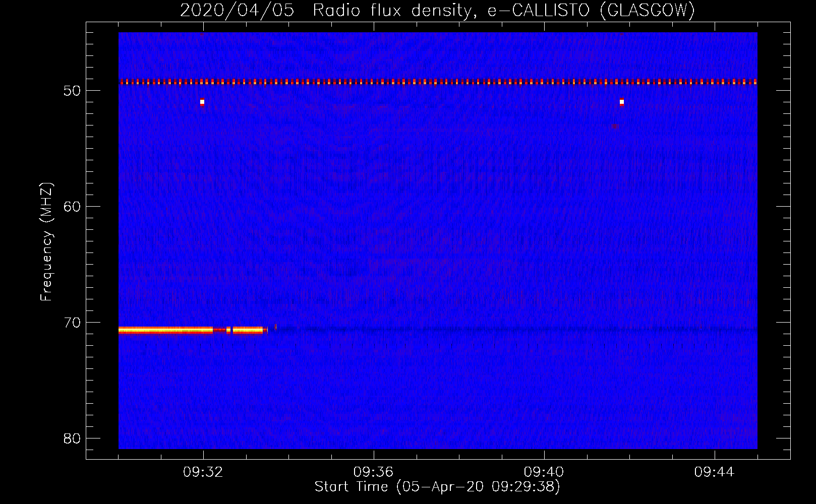Click the 50 frequency tick label

(x=72, y=91)
